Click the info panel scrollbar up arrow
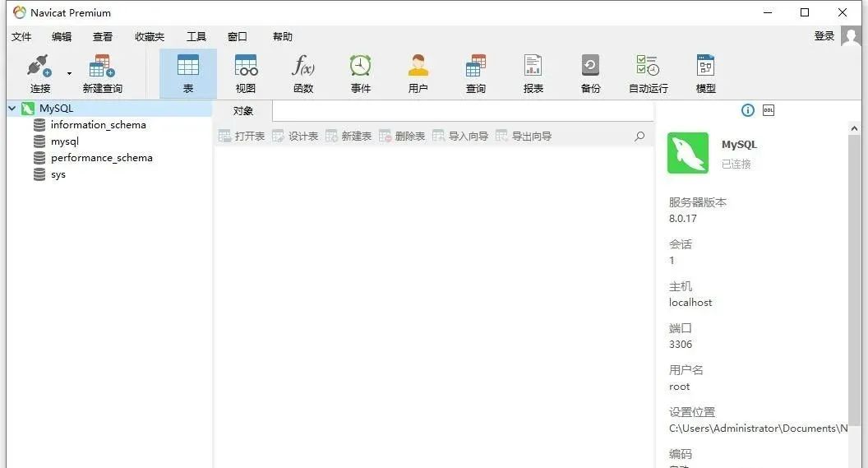 click(854, 128)
